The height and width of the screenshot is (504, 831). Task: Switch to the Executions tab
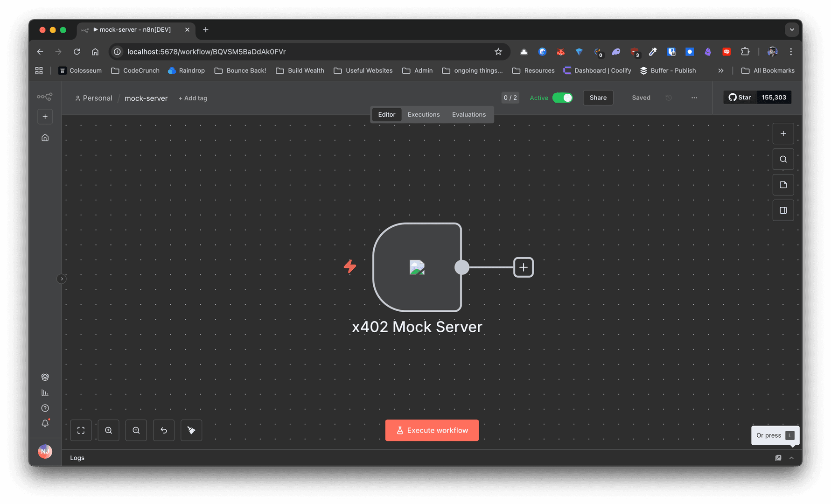coord(423,114)
